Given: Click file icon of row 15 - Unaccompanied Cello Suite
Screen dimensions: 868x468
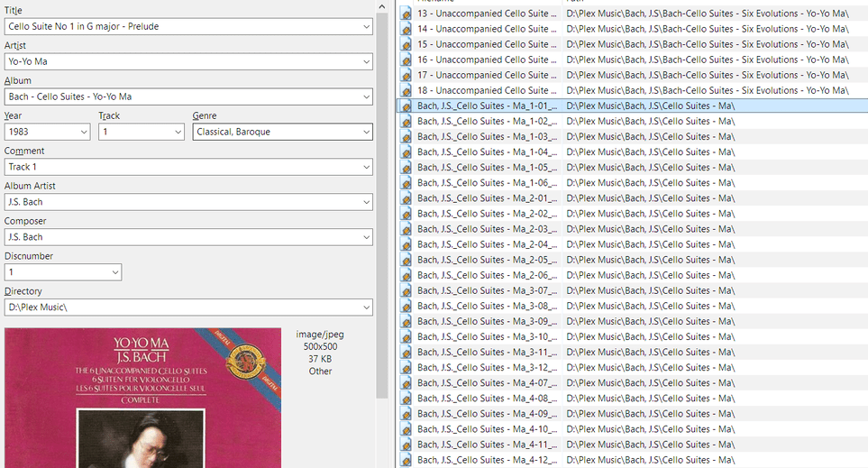Looking at the screenshot, I should pyautogui.click(x=406, y=44).
